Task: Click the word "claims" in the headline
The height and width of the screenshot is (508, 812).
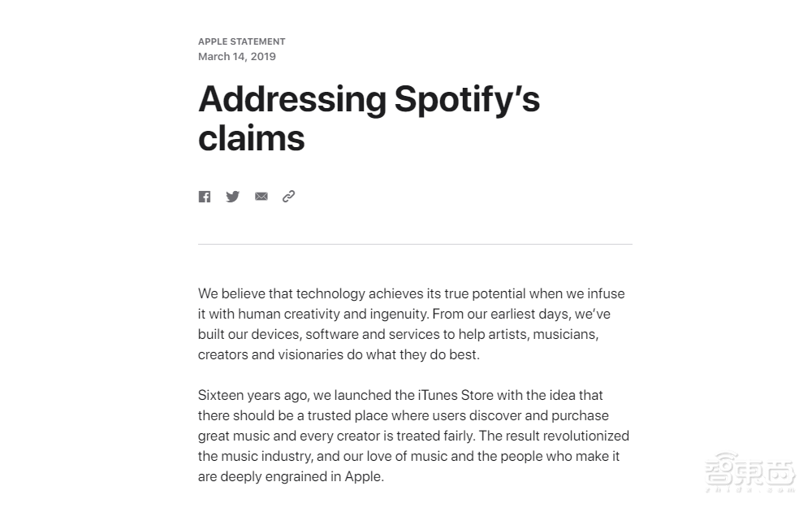Action: click(252, 137)
